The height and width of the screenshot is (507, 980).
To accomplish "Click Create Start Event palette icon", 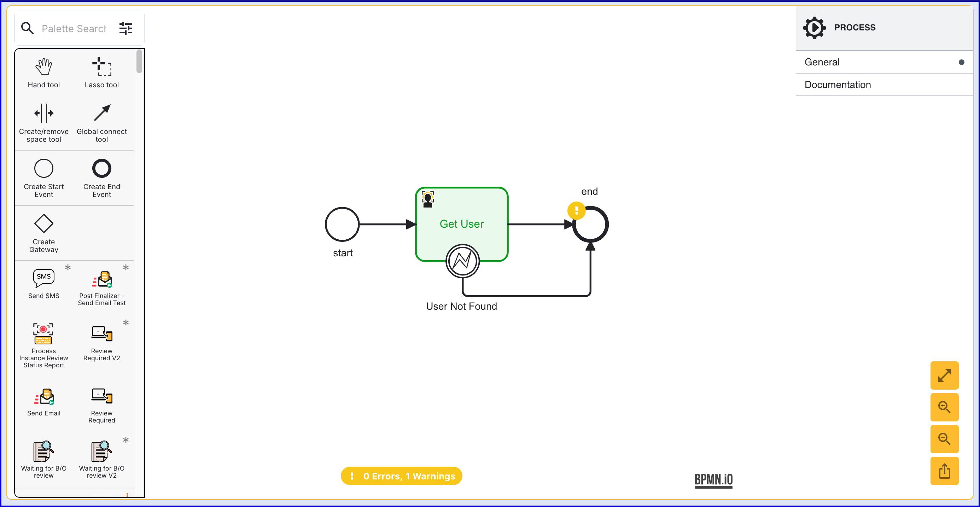I will [44, 169].
